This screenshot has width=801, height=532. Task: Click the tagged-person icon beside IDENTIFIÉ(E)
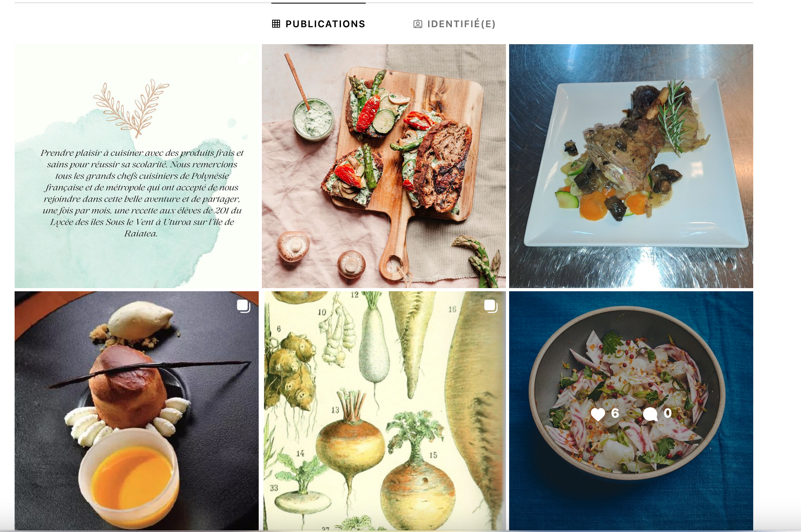coord(417,24)
